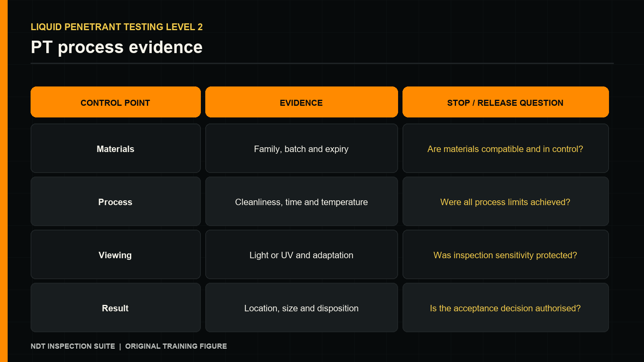Viewport: 644px width, 362px height.
Task: Click 'Is the acceptance decision authorised?' question
Action: [x=506, y=308]
